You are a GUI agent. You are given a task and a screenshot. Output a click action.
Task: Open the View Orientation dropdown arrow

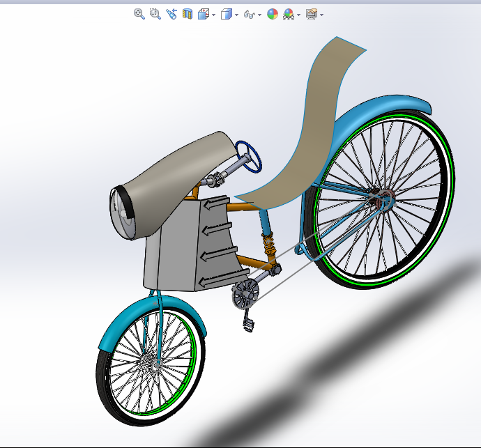[x=214, y=15]
